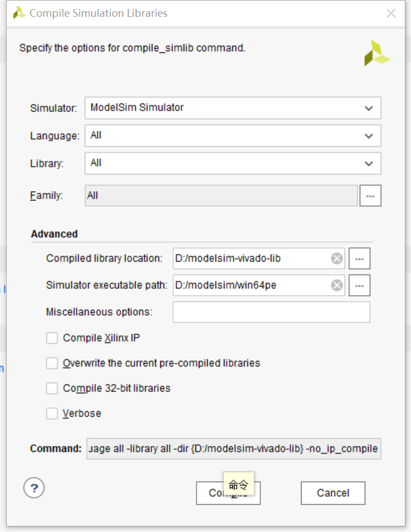Click the Language label

(x=55, y=136)
